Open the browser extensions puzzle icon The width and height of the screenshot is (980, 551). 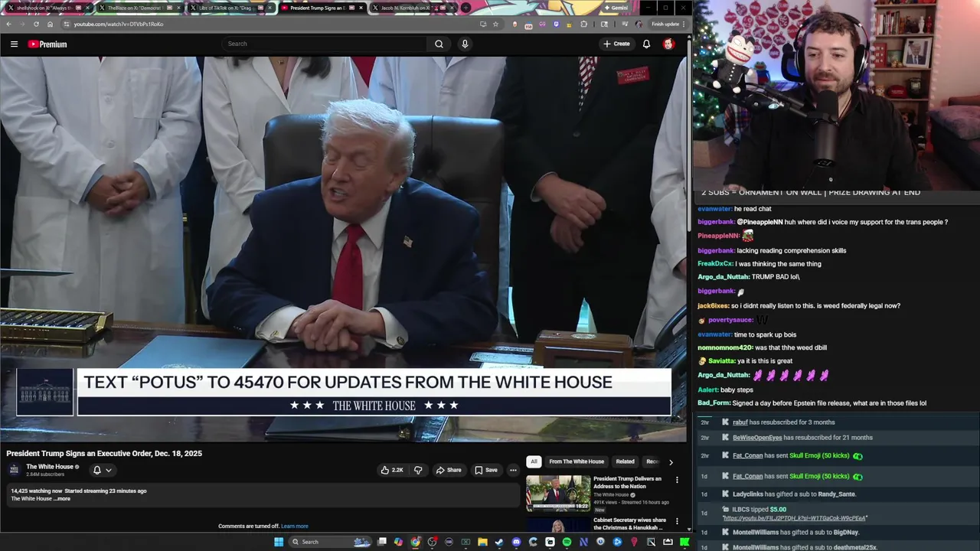pos(583,24)
